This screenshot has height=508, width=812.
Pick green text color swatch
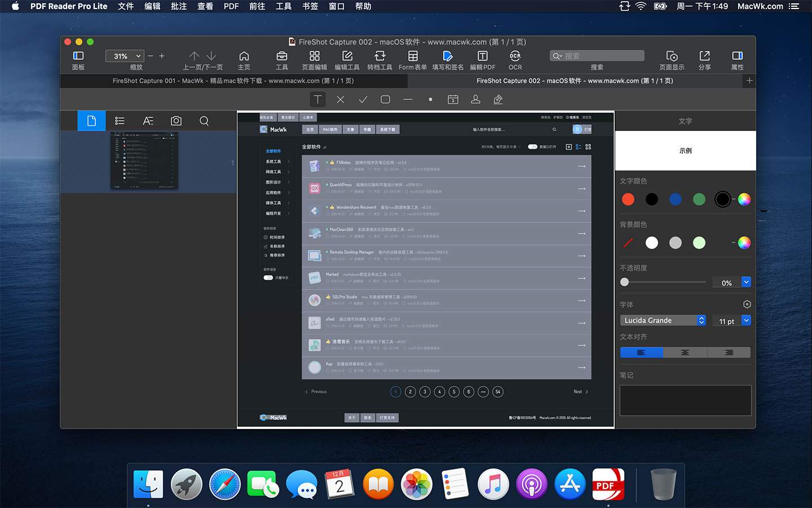point(699,199)
